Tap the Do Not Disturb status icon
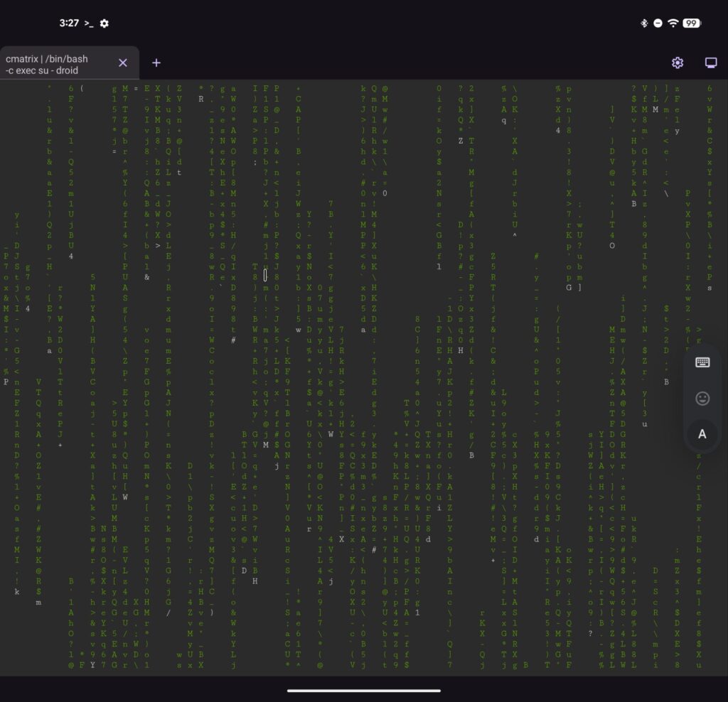The height and width of the screenshot is (702, 728). (x=658, y=23)
